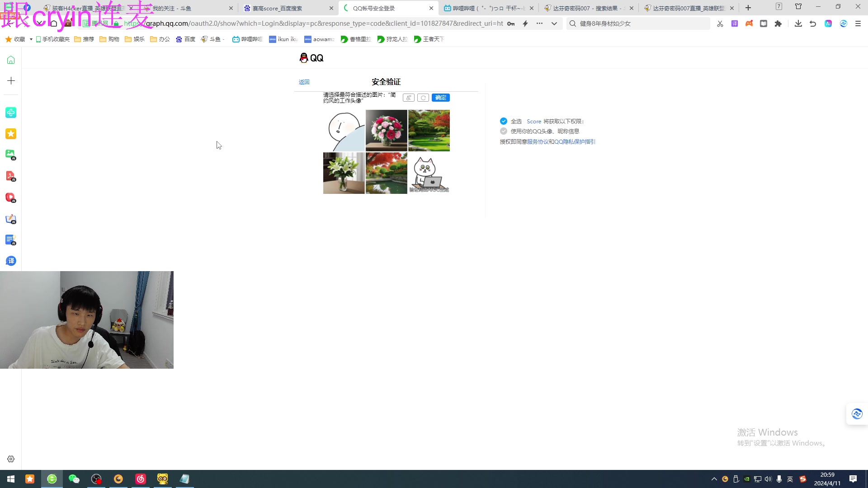The width and height of the screenshot is (868, 488).
Task: Open the Windows Start menu
Action: (x=11, y=479)
